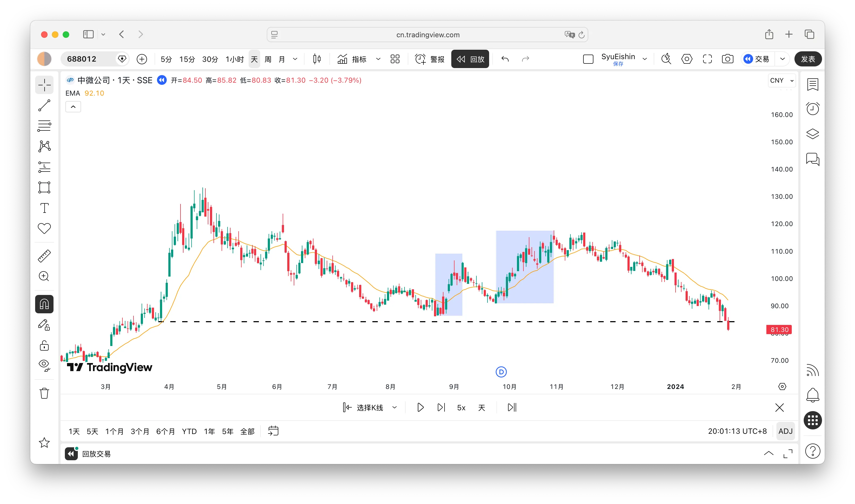Open the Safari sidebar toggle
This screenshot has height=504, width=855.
[x=88, y=34]
